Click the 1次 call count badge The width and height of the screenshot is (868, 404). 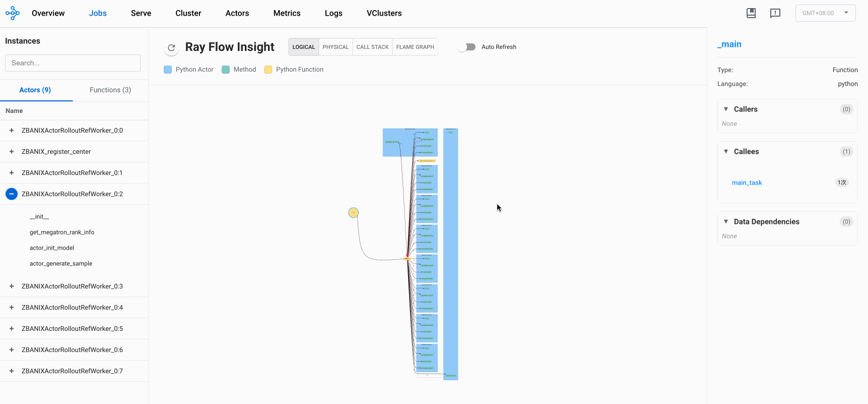pos(842,183)
